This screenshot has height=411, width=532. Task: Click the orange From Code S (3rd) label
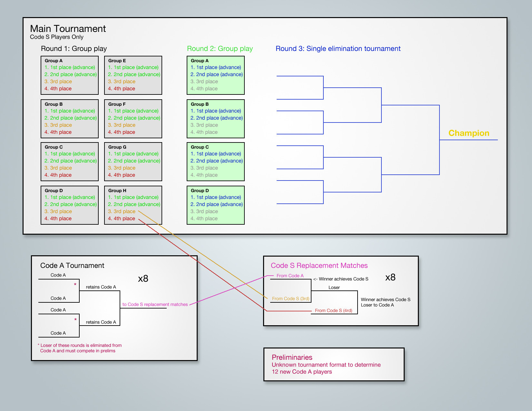click(x=291, y=298)
